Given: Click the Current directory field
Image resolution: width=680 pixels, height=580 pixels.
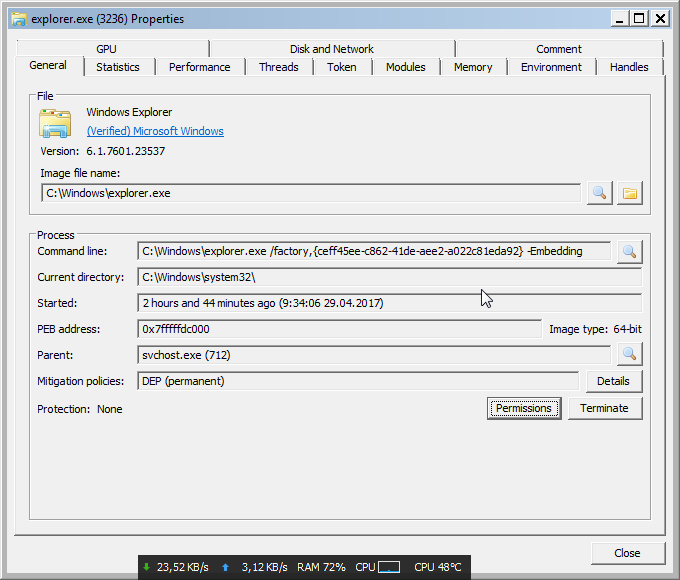Looking at the screenshot, I should [389, 277].
